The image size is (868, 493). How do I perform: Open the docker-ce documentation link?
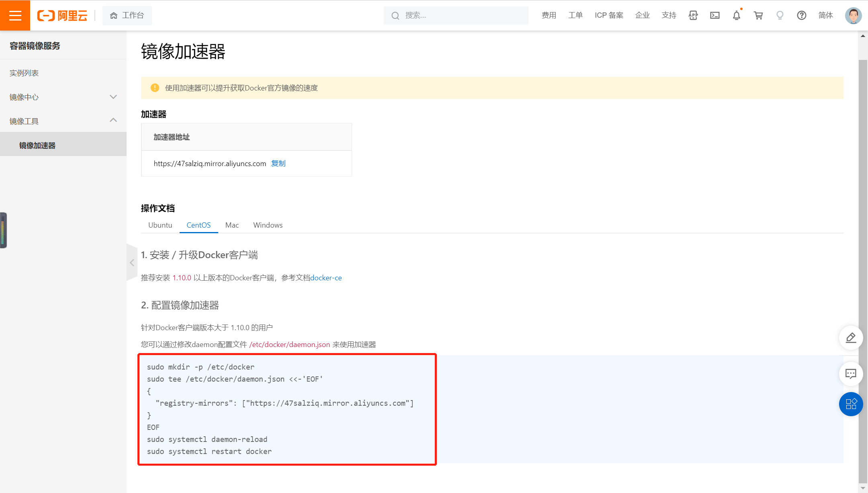[x=326, y=278]
